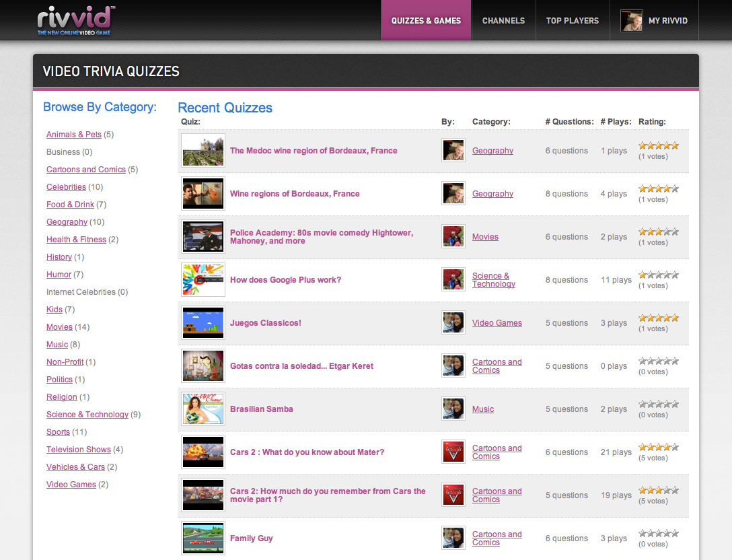This screenshot has width=732, height=560.
Task: Select the Quizzes & Games tab
Action: (x=426, y=21)
